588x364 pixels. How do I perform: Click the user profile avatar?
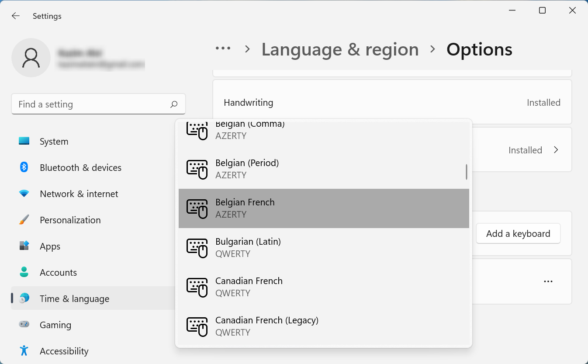pos(31,57)
